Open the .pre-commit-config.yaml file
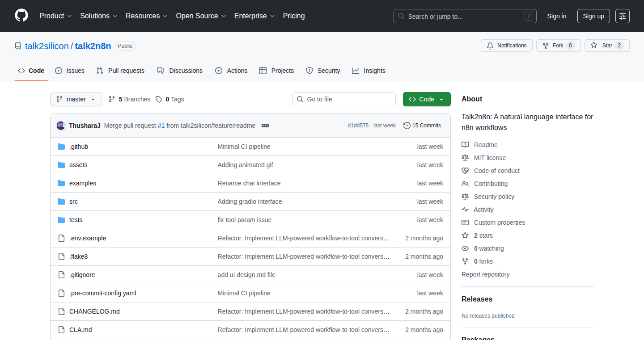Screen dimensions: 644x340 point(103,293)
